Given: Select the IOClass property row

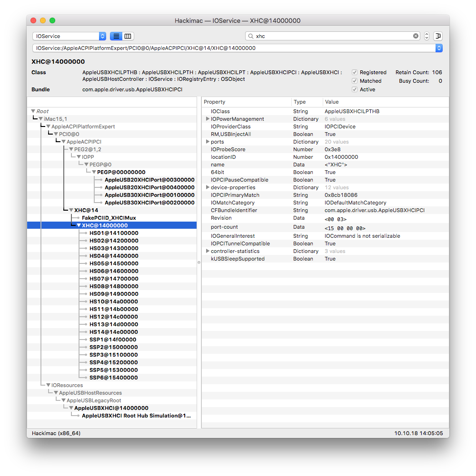Looking at the screenshot, I should pos(325,111).
